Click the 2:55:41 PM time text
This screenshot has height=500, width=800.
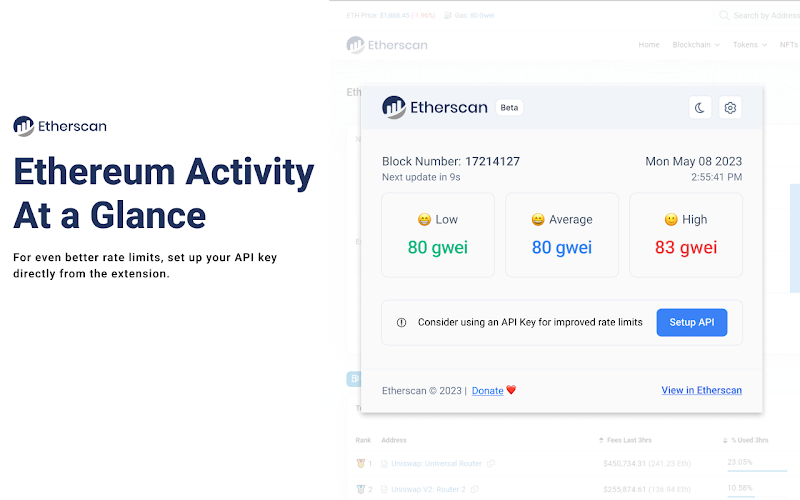click(716, 177)
